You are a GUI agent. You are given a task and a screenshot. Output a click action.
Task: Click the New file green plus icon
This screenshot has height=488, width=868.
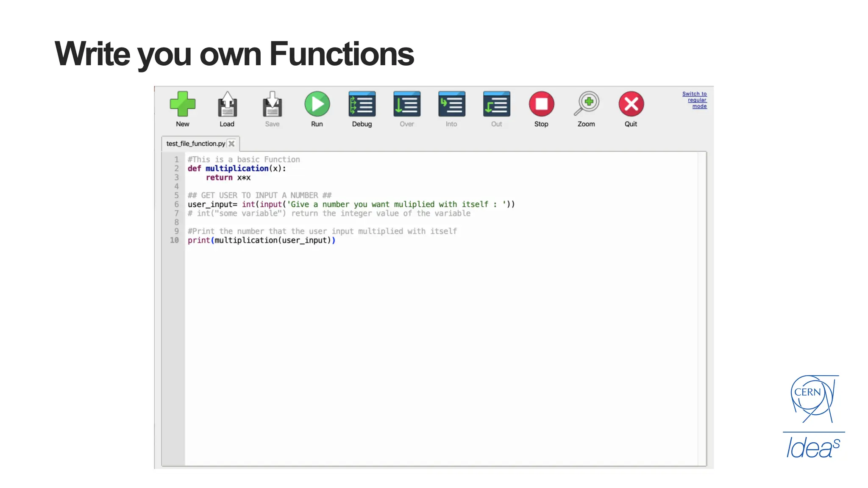click(182, 104)
